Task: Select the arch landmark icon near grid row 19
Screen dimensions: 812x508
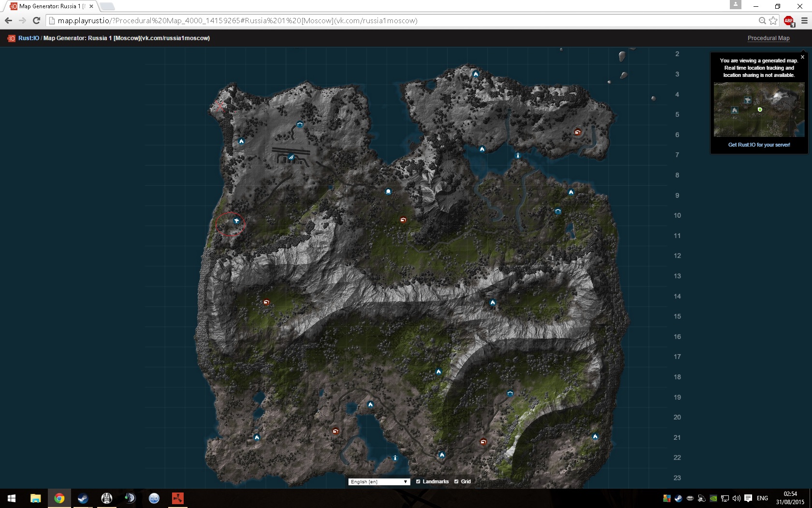Action: click(510, 394)
